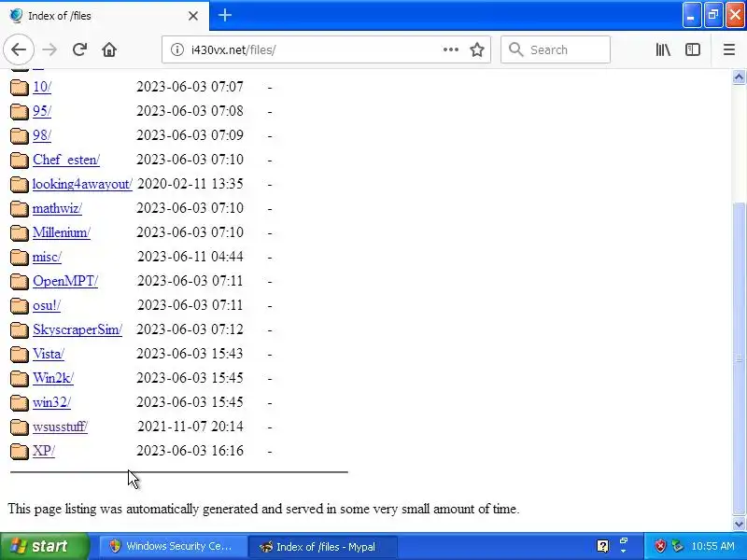Click folder icon beside Chef_esten/
This screenshot has height=560, width=747.
pos(19,160)
